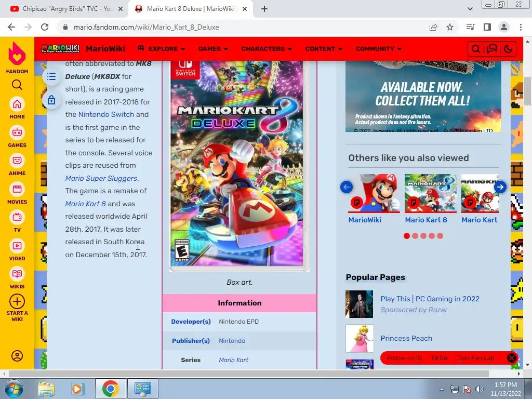This screenshot has width=532, height=399.
Task: Open the table of contents list icon
Action: tap(51, 76)
